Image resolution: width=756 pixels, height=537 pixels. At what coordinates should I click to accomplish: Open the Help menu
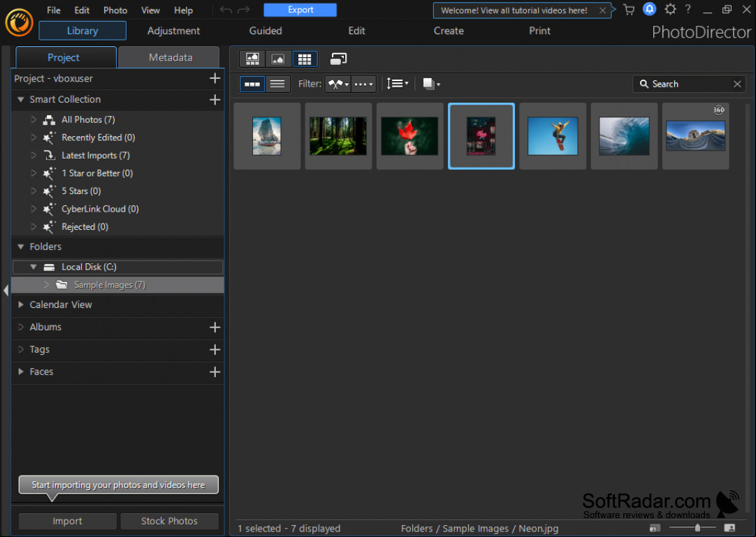tap(183, 10)
